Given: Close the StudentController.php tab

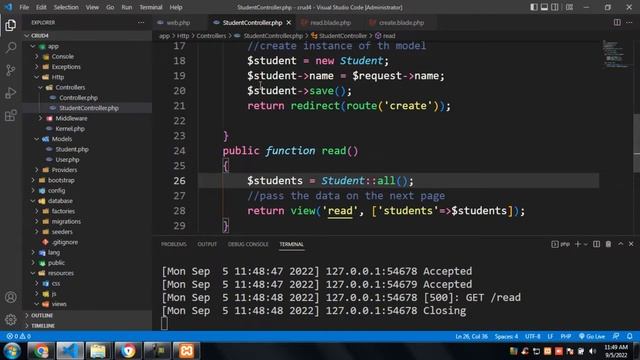Looking at the screenshot, I should coord(289,22).
